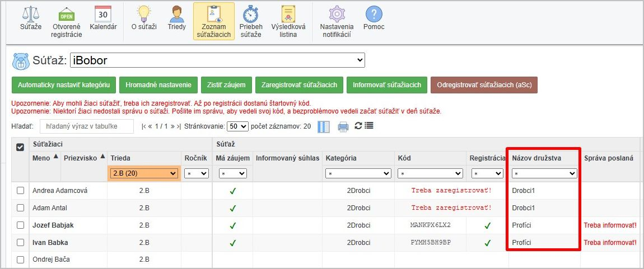Open the Pomoc help item
Screen dimensions: 644x269
pos(374,18)
